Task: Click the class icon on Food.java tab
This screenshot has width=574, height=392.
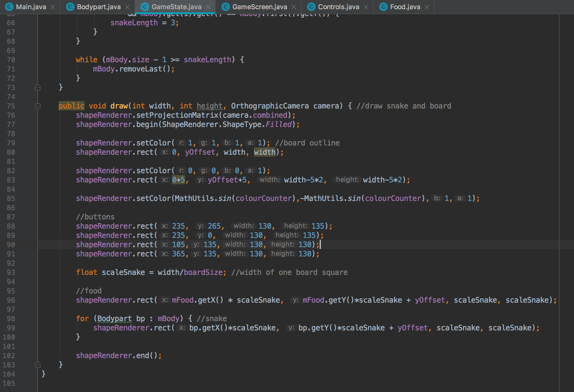Action: 383,6
